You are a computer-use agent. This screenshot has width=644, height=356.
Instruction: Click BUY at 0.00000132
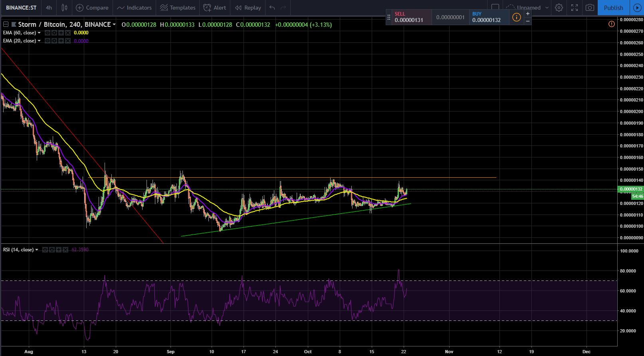[489, 17]
